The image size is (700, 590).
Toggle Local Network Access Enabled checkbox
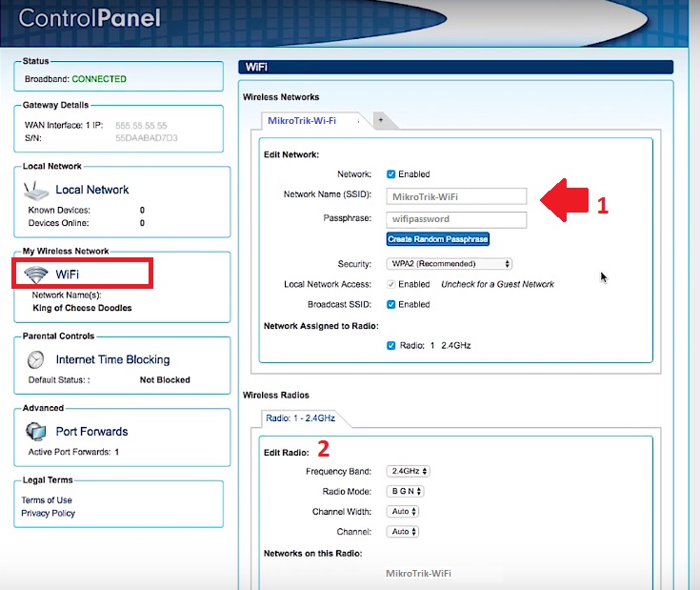pos(391,284)
